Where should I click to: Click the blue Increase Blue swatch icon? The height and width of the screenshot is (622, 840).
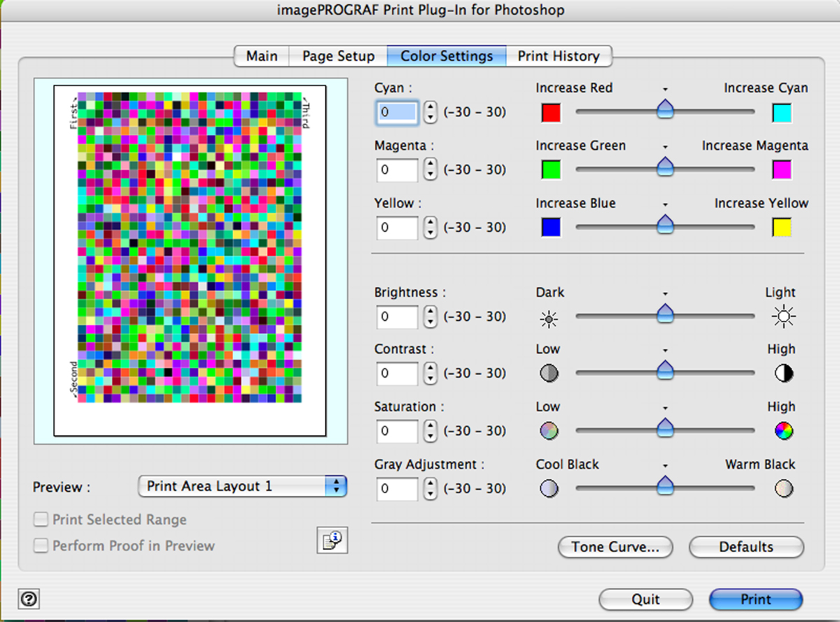(x=551, y=227)
